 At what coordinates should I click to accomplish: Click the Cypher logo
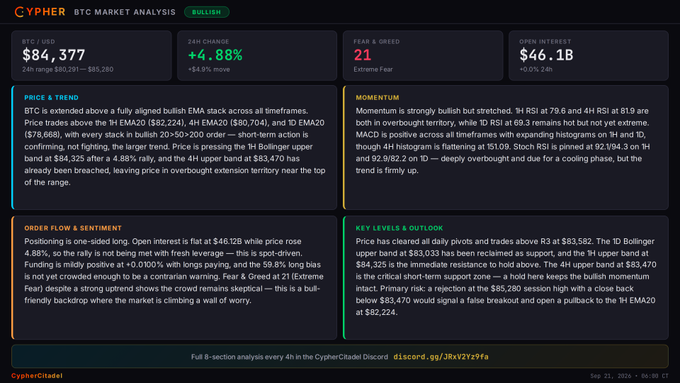(x=40, y=12)
